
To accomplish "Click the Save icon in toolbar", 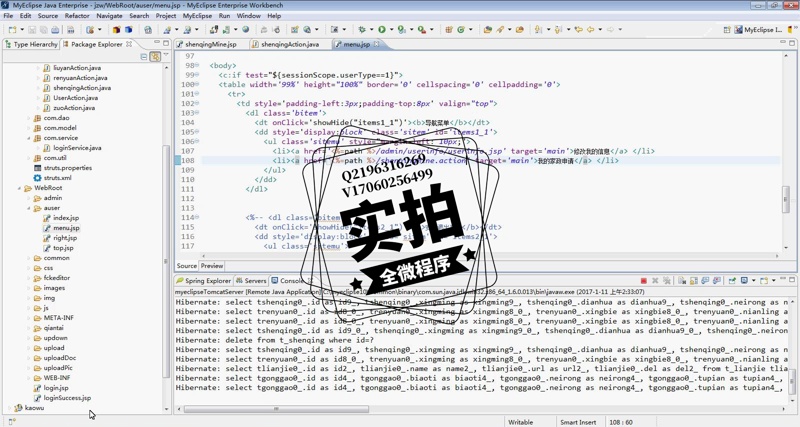I will [x=32, y=30].
